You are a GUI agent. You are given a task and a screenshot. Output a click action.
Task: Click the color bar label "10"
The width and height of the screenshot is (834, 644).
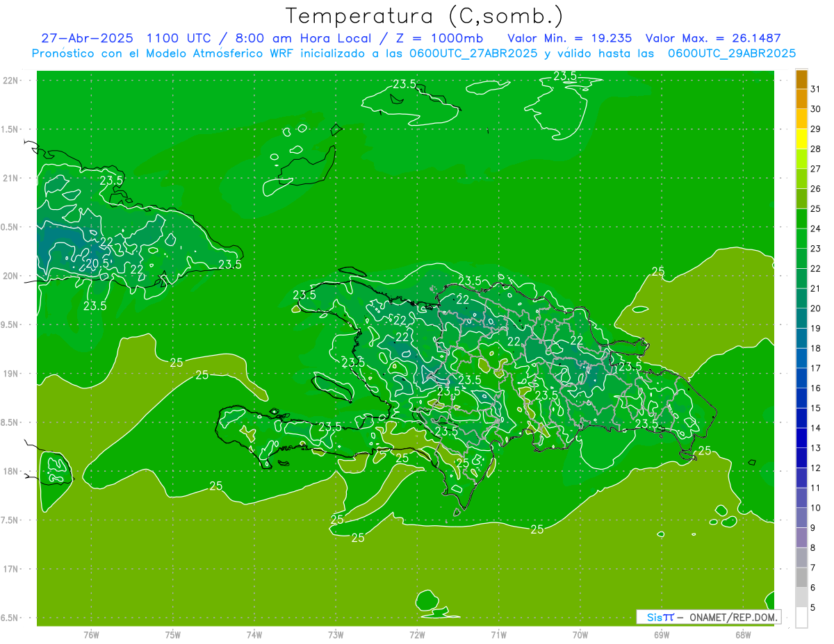click(815, 508)
